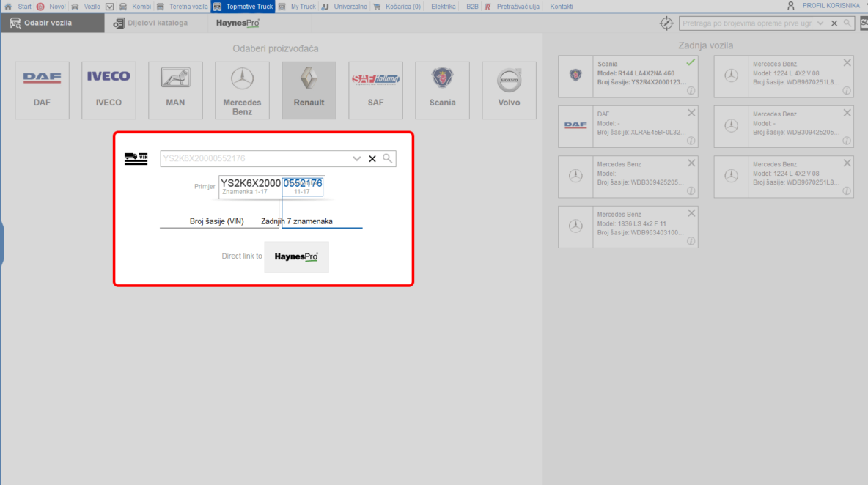Choose the MAN manufacturer tile
Viewport: 868px width, 485px height.
click(175, 90)
